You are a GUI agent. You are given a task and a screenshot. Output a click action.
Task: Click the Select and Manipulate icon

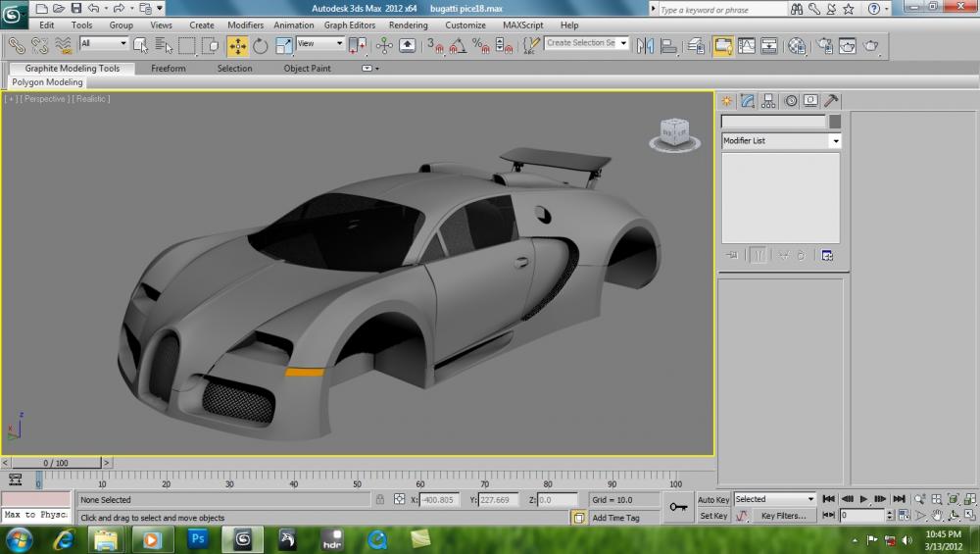[384, 46]
